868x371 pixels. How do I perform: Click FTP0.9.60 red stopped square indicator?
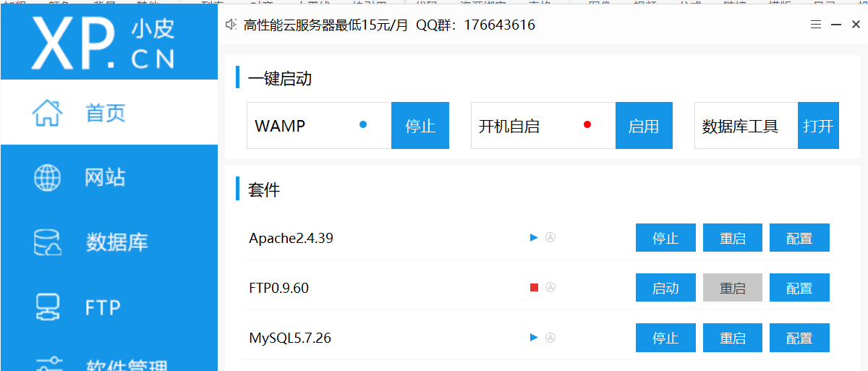click(x=534, y=288)
